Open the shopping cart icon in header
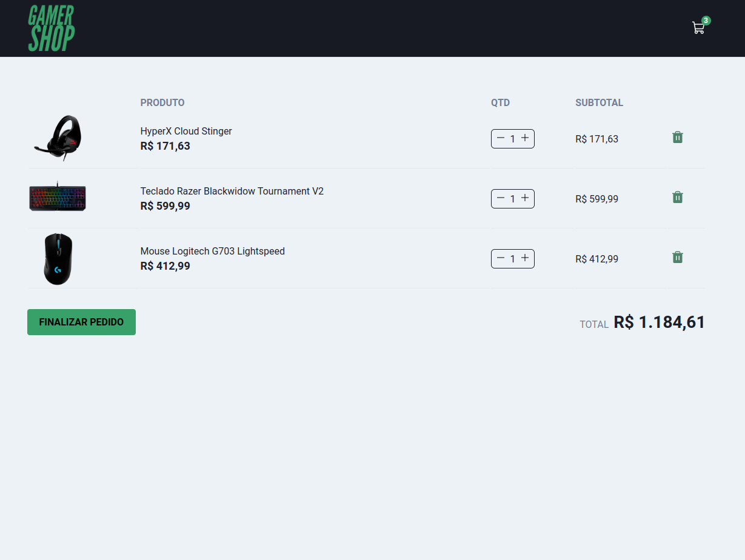The height and width of the screenshot is (560, 745). click(698, 28)
